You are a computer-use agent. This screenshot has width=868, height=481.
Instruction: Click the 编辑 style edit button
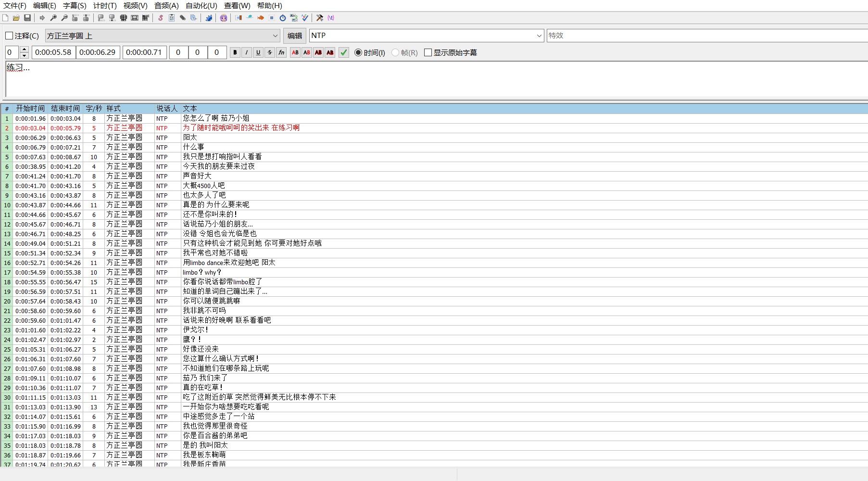[294, 36]
